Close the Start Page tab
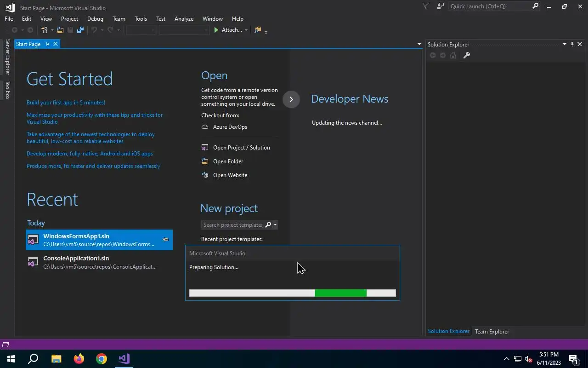The width and height of the screenshot is (588, 368). pos(56,44)
